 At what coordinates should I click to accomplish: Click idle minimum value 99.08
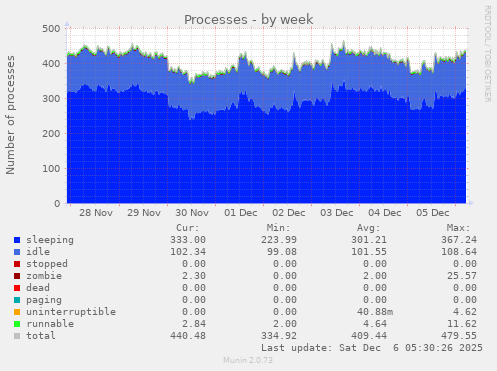point(282,252)
